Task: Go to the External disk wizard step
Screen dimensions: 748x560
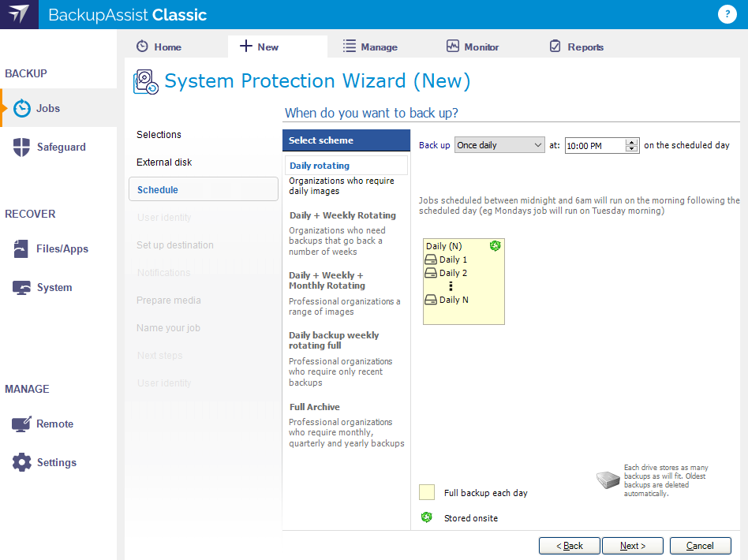Action: point(164,162)
